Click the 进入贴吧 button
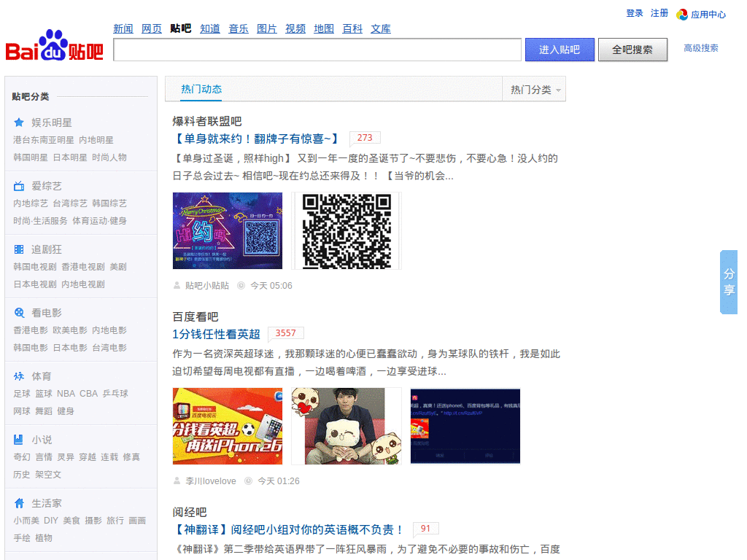 click(x=560, y=50)
